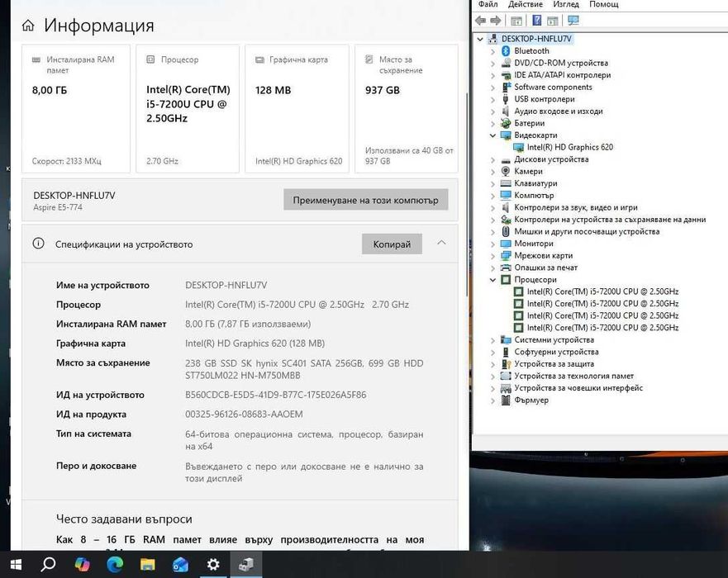Open the Файл menu

coord(488,4)
